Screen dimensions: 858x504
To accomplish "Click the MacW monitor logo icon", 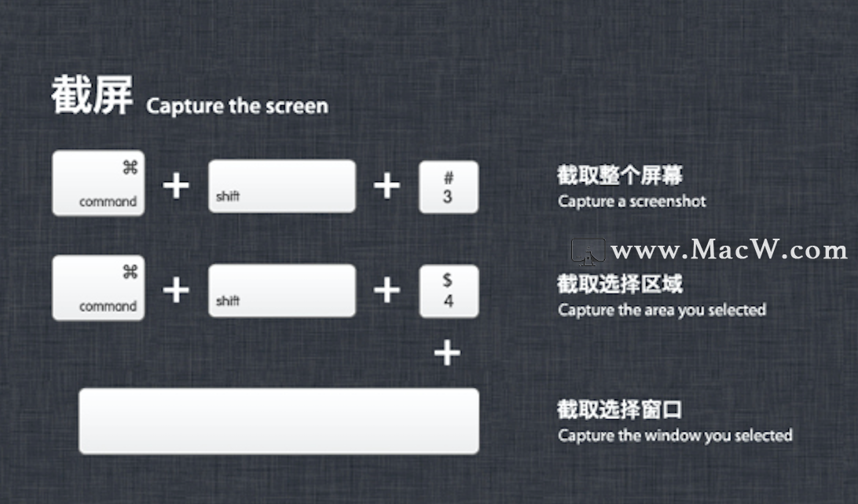I will 588,252.
